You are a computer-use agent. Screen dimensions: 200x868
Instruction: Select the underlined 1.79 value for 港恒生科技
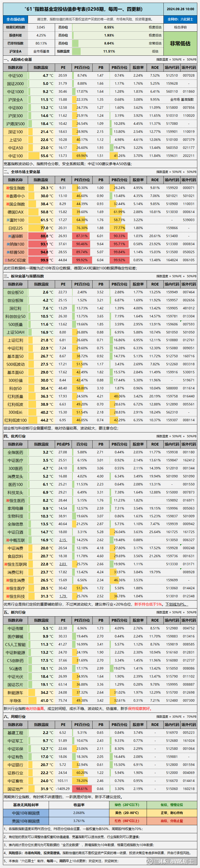[63, 596]
